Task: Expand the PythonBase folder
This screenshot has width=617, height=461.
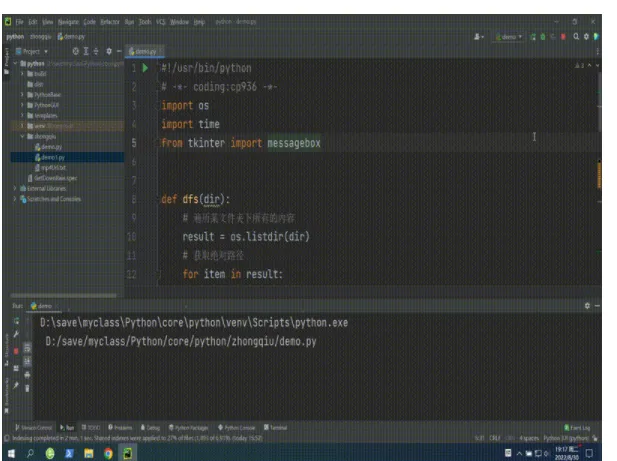Action: tap(22, 94)
